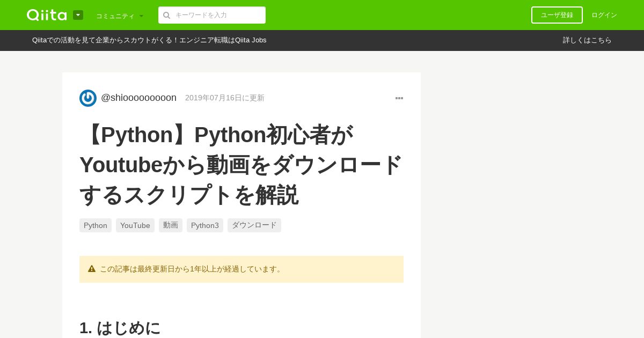Click the article title heading
The image size is (644, 338).
coord(241,165)
